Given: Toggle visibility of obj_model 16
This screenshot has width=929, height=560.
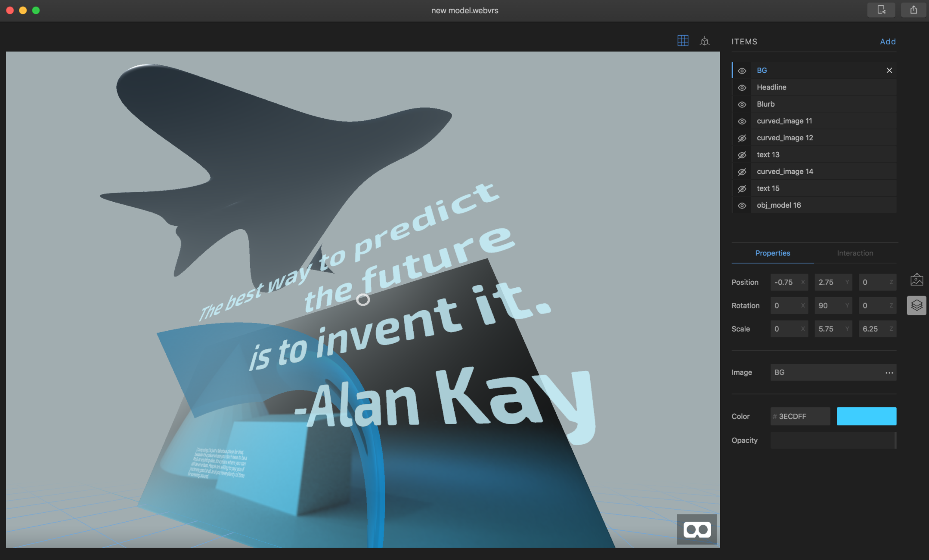Looking at the screenshot, I should [x=742, y=206].
